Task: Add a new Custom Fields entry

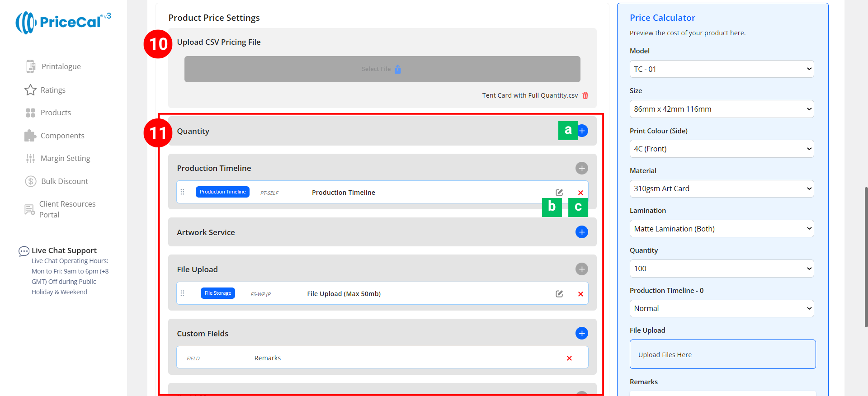Action: coord(581,334)
